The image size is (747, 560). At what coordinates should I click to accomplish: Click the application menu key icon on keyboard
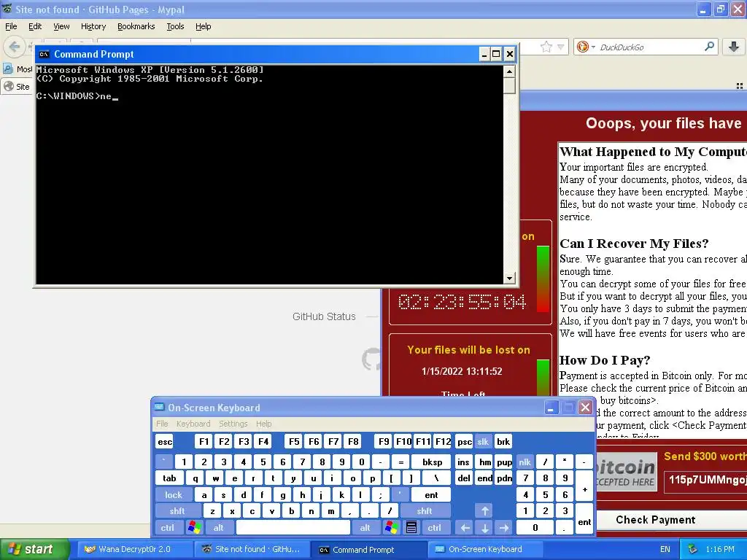pyautogui.click(x=411, y=528)
